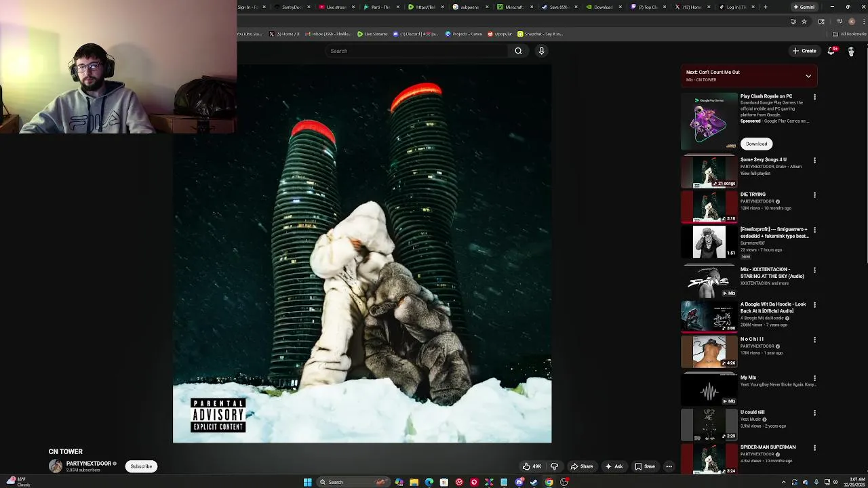Open options for Play Clash Royale ad
The height and width of the screenshot is (488, 868).
[x=814, y=97]
